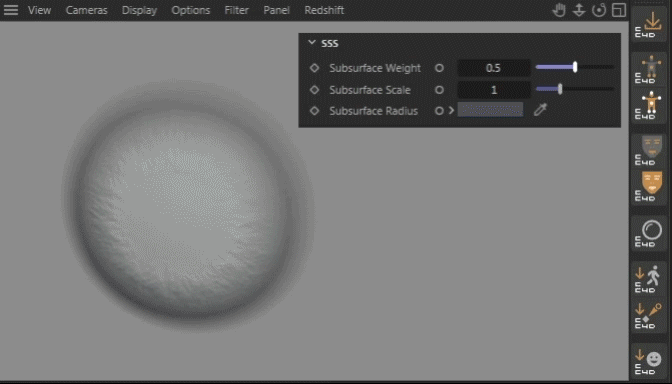The width and height of the screenshot is (672, 384).
Task: Open the Redshift menu
Action: (324, 10)
